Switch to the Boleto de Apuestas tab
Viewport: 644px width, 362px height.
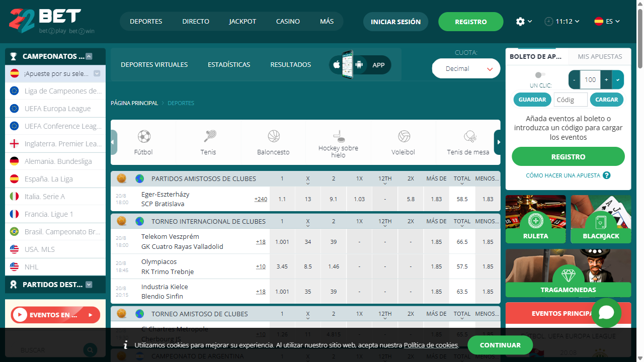coord(537,56)
